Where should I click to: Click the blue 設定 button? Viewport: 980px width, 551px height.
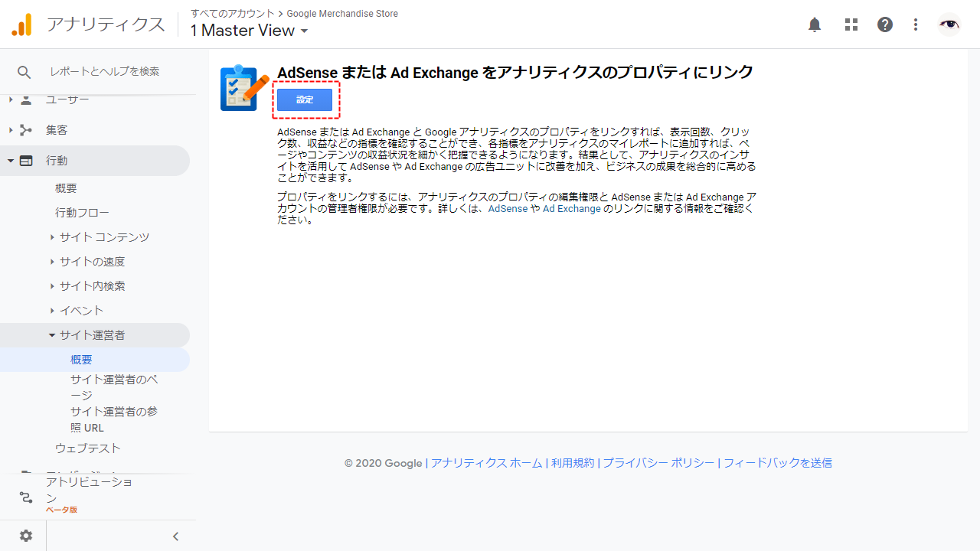point(305,100)
